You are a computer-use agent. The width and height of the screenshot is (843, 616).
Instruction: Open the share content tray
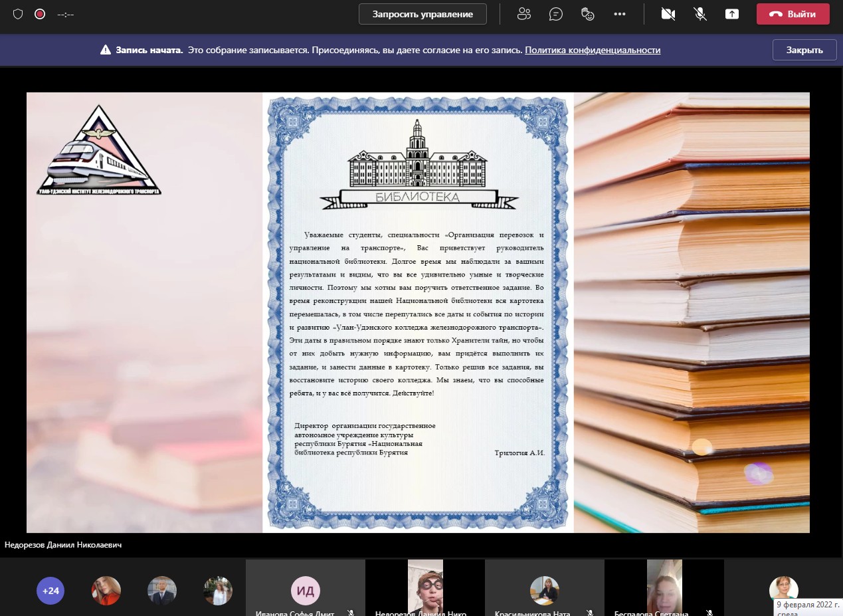pyautogui.click(x=731, y=14)
